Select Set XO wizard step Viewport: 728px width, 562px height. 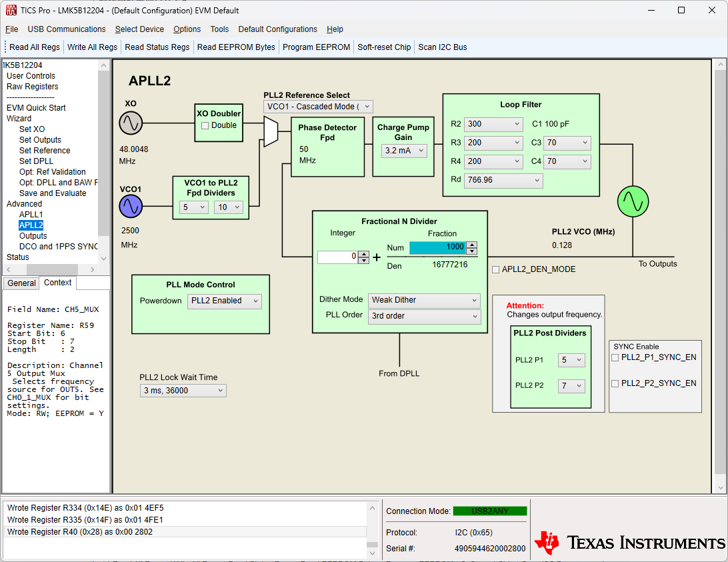click(32, 129)
